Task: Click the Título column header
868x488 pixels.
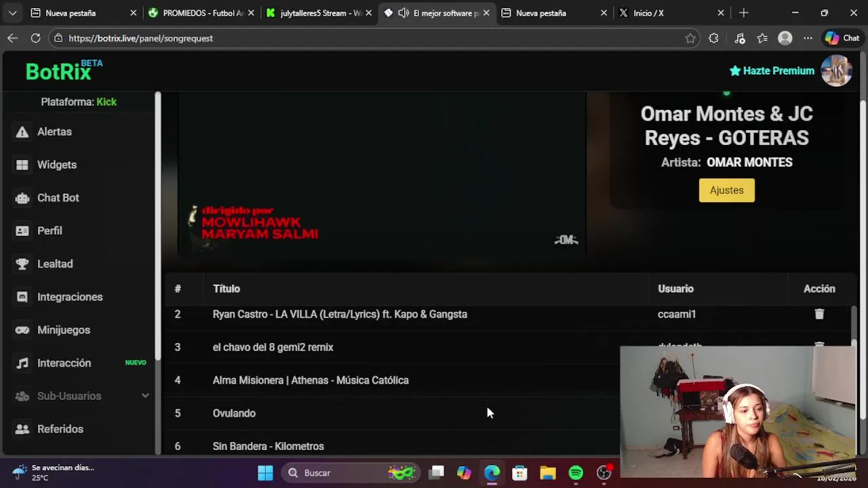Action: coord(226,289)
